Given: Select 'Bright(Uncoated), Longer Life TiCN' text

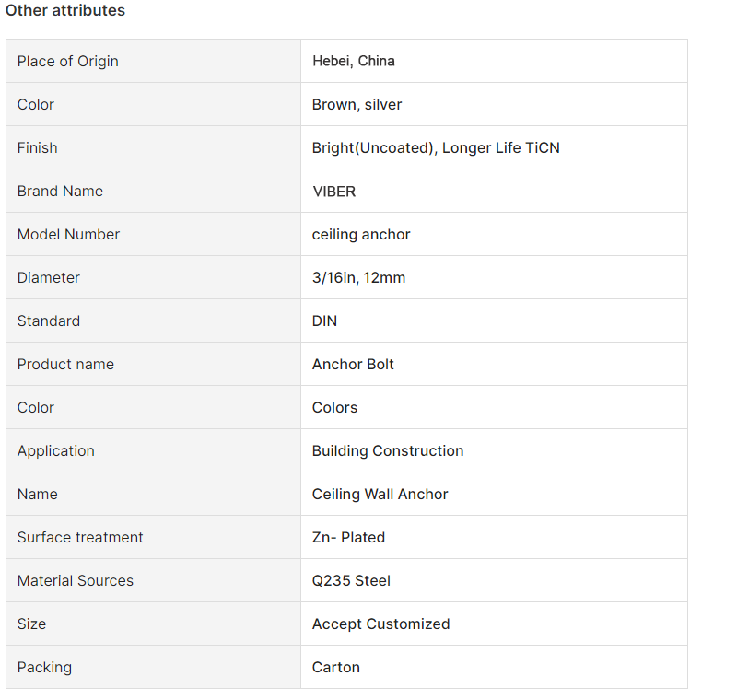Looking at the screenshot, I should (436, 147).
